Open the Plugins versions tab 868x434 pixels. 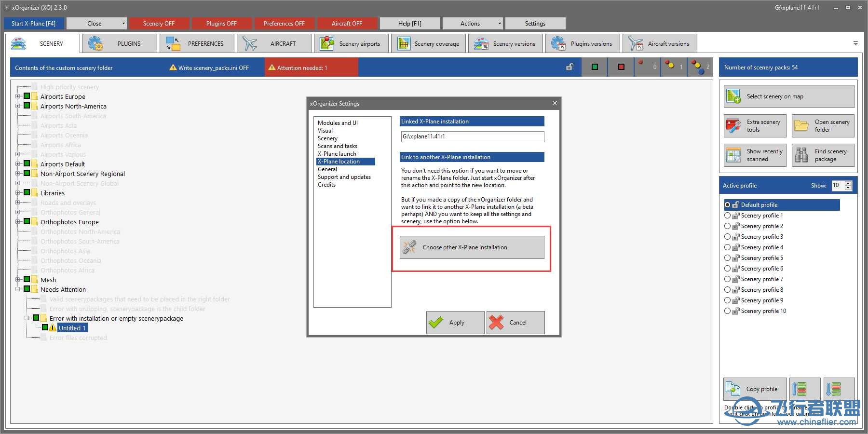tap(583, 44)
